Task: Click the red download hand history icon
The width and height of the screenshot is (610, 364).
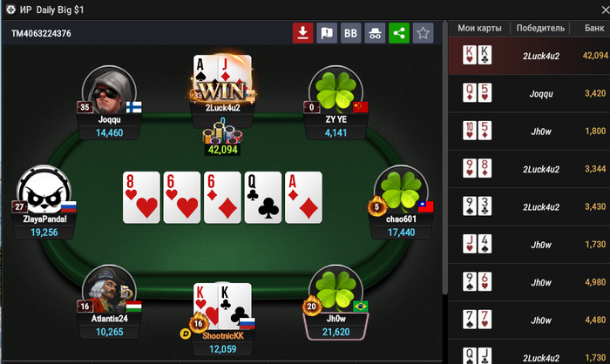Action: (302, 33)
